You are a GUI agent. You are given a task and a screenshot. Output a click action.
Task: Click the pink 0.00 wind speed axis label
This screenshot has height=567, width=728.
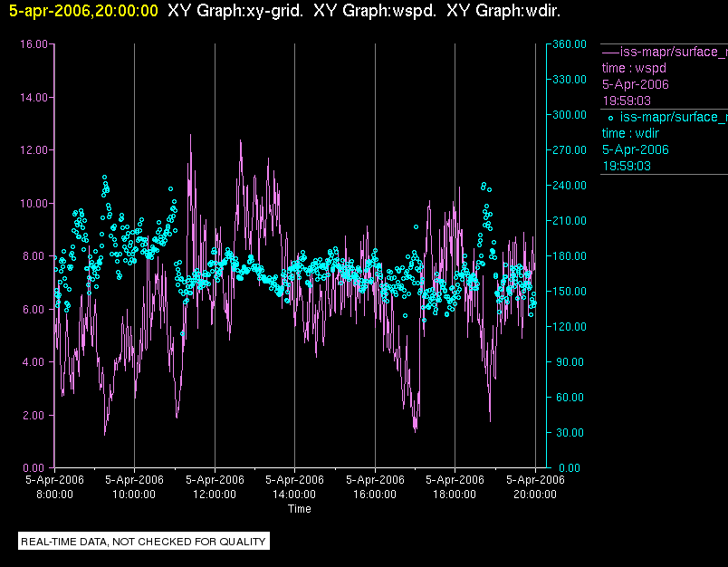click(x=35, y=467)
